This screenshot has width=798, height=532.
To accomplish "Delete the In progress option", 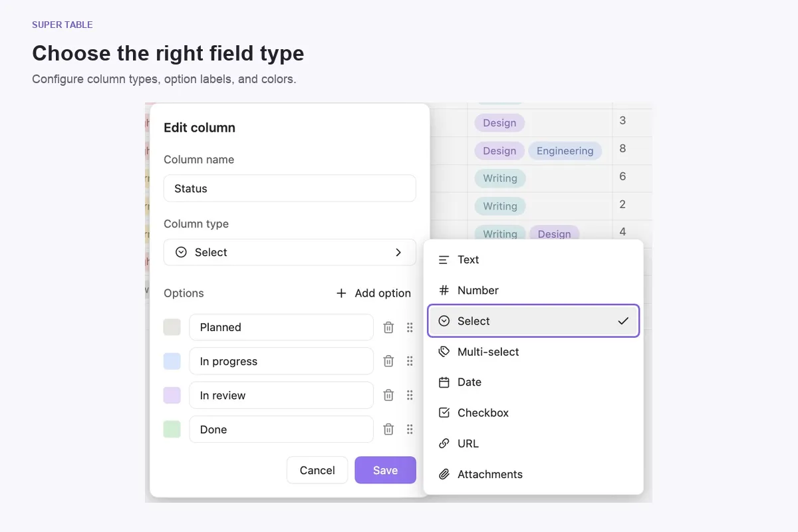I will point(388,361).
